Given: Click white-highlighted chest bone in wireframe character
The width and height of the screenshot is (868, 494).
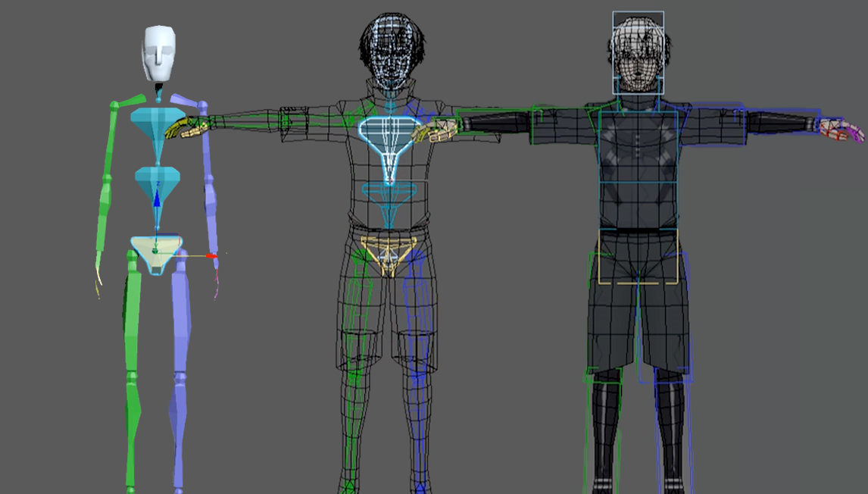Looking at the screenshot, I should pos(390,149).
